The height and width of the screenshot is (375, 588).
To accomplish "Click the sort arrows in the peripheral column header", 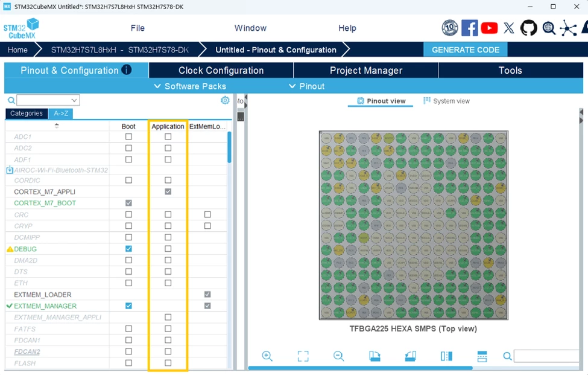I will point(57,126).
